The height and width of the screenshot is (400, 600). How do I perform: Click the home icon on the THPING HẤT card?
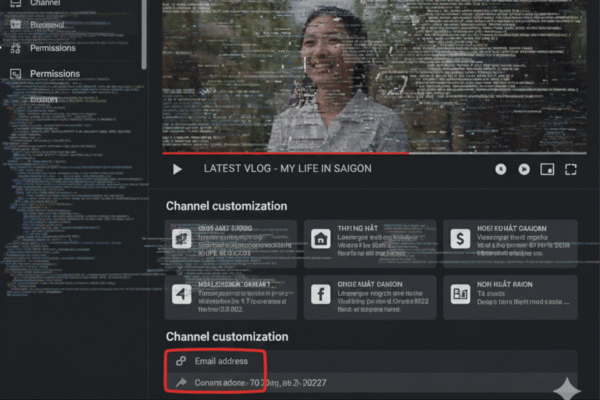pos(320,239)
